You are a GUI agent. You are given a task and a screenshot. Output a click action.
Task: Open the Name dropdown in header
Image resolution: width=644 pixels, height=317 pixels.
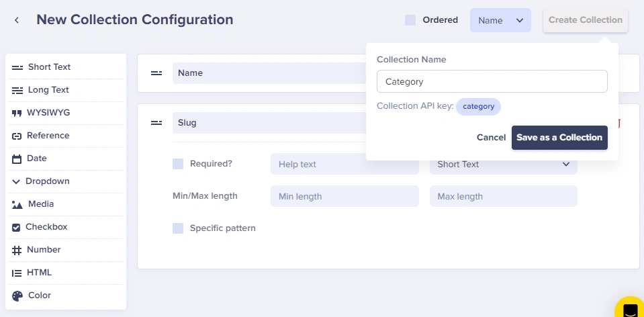[x=500, y=20]
